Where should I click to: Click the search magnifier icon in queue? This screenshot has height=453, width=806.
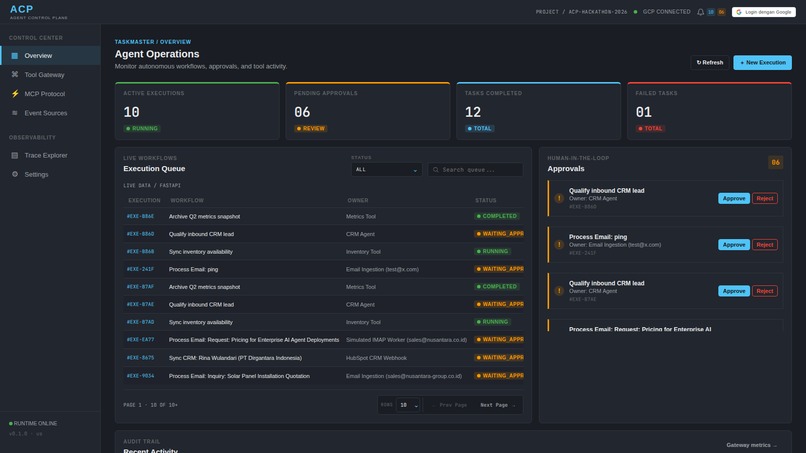click(436, 170)
